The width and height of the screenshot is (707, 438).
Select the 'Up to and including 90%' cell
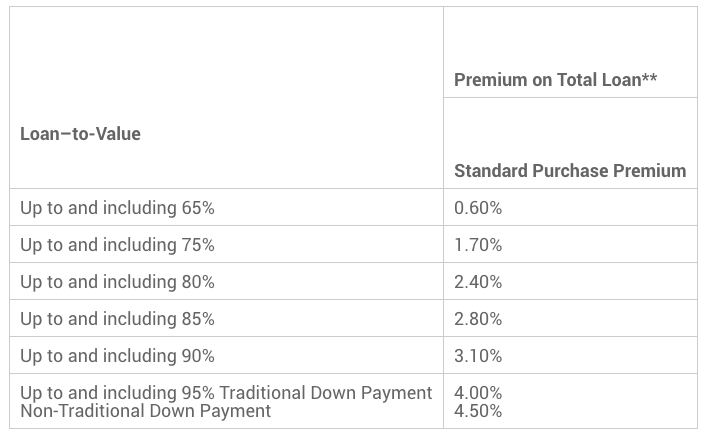coord(117,356)
